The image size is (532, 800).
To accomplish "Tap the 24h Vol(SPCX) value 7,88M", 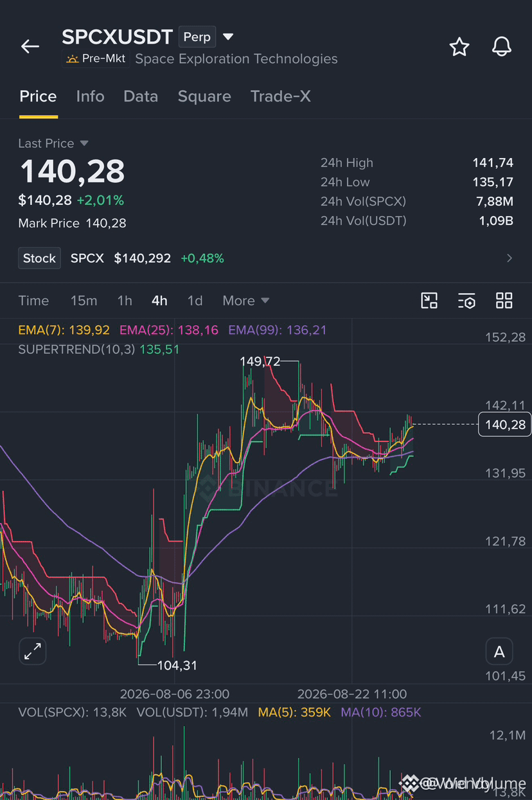I will pyautogui.click(x=494, y=202).
